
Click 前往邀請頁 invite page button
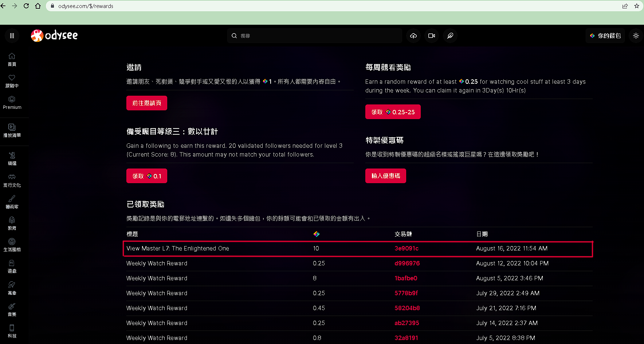(147, 103)
